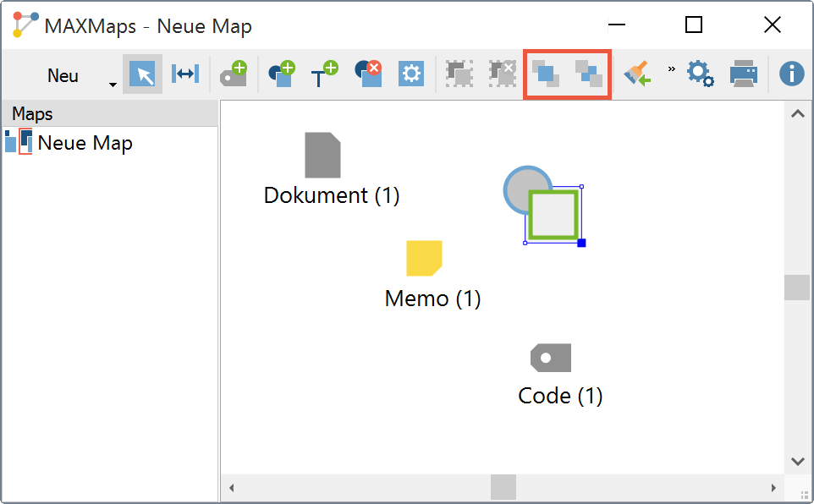Viewport: 814px width, 504px height.
Task: Bring selected object to front
Action: point(546,74)
